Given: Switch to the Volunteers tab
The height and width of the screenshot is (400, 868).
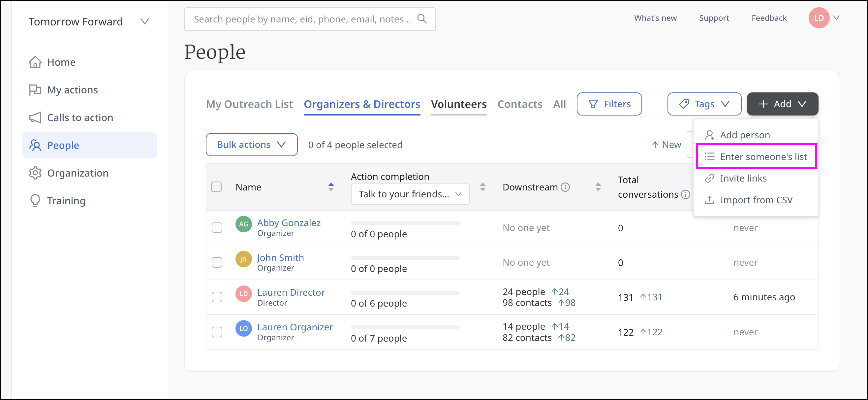Looking at the screenshot, I should click(x=459, y=104).
